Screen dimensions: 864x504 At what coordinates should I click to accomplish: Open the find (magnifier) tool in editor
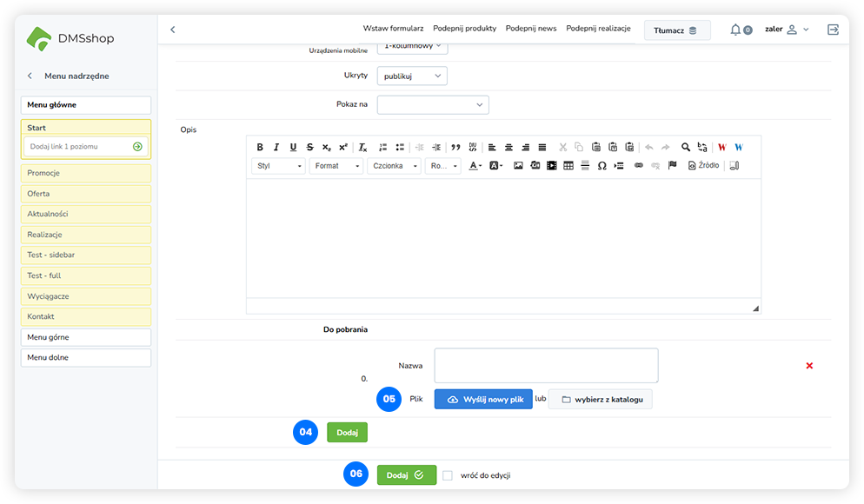click(x=686, y=148)
